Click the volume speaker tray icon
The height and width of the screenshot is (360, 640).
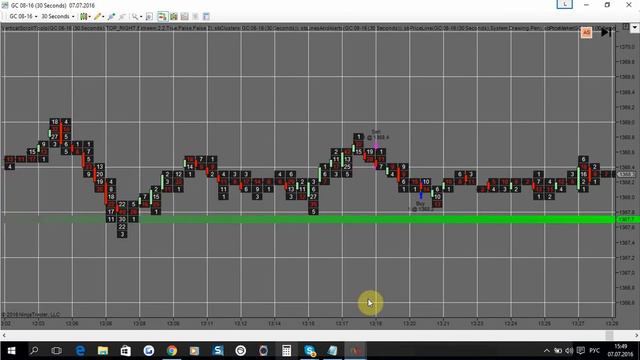point(569,351)
